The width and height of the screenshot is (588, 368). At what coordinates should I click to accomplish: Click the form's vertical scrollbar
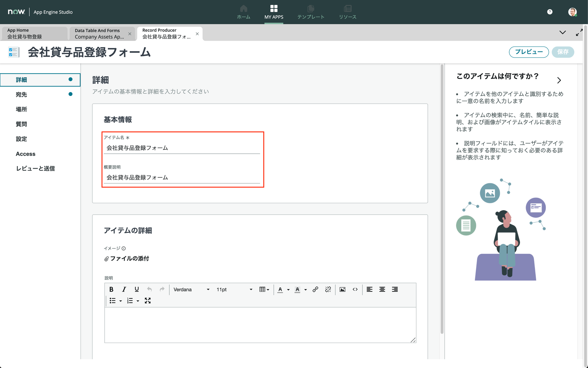(442, 199)
